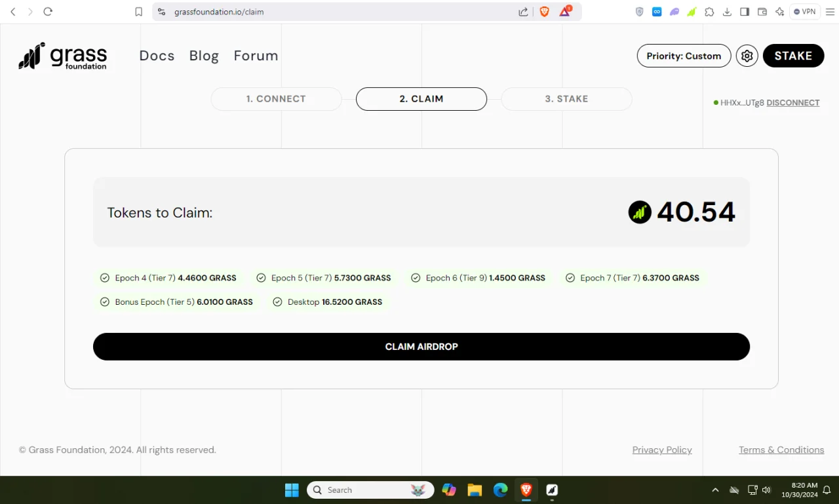Open File Explorer from taskbar
The height and width of the screenshot is (504, 839).
pyautogui.click(x=475, y=490)
